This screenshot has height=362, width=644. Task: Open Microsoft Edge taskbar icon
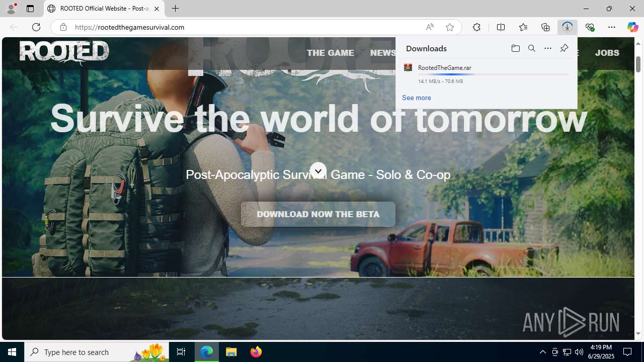207,352
